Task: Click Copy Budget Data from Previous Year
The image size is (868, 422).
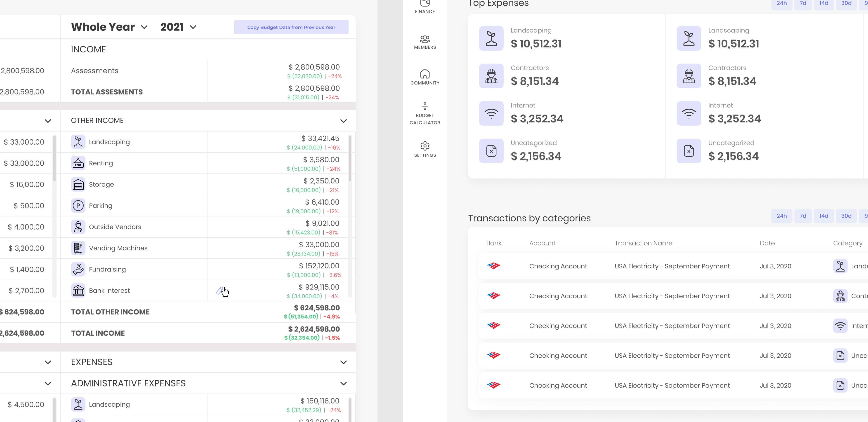Action: [x=291, y=27]
